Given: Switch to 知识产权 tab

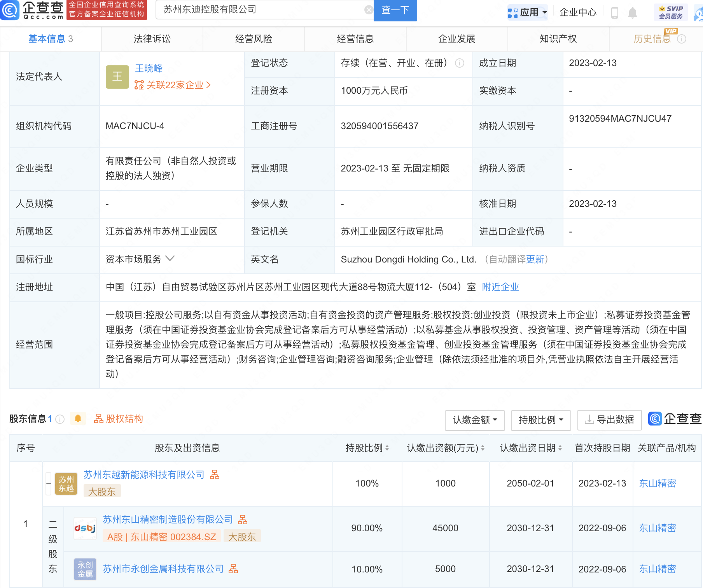Looking at the screenshot, I should (x=558, y=39).
